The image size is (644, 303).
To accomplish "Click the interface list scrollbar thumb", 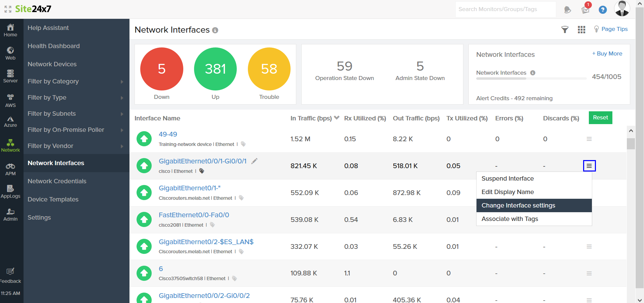I will 631,144.
